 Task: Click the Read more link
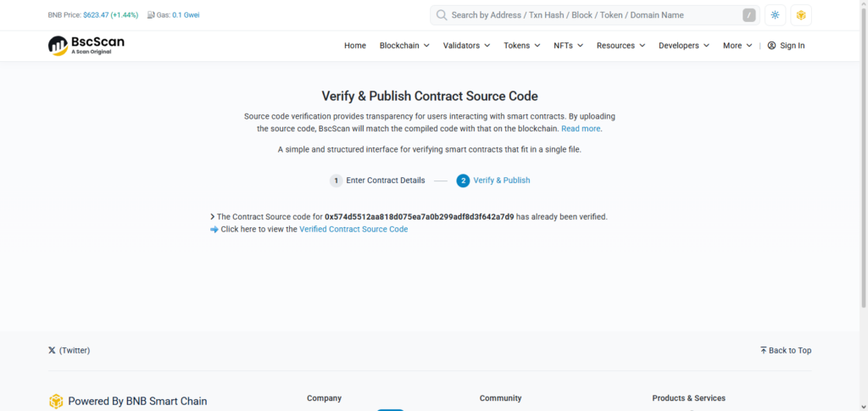coord(581,129)
